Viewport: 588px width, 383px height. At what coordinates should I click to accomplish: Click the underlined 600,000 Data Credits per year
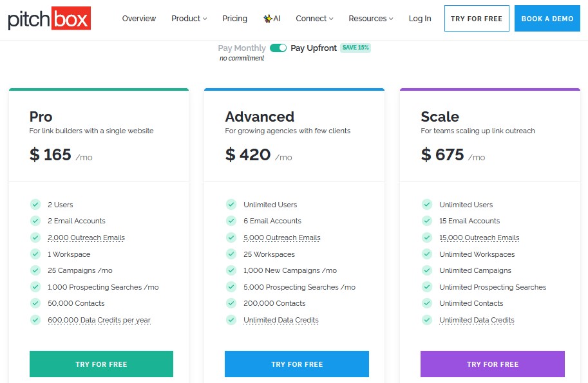(x=99, y=320)
